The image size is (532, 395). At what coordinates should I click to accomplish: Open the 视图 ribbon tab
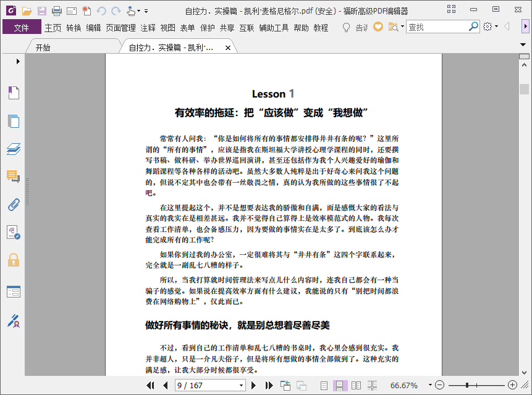click(167, 28)
